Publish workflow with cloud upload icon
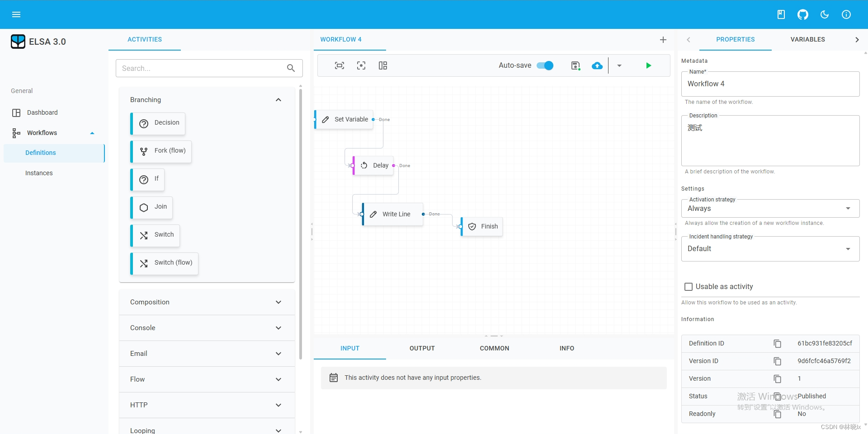Viewport: 868px width, 434px height. point(597,65)
